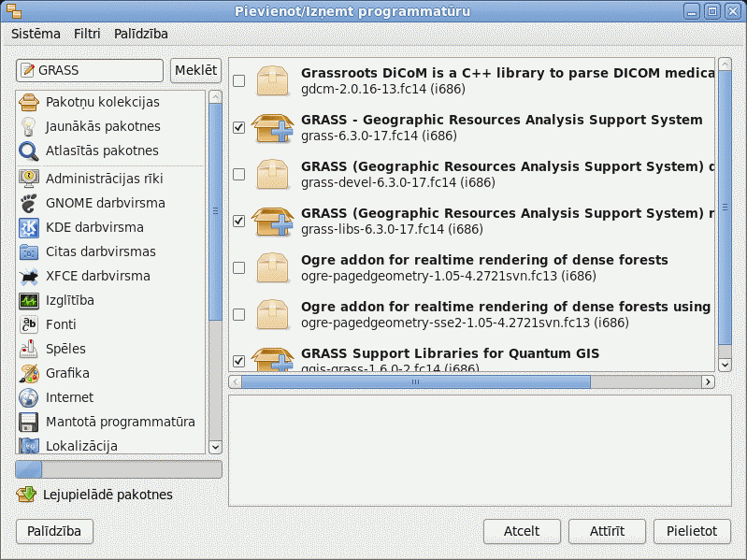Click the Attīrīt button
The image size is (747, 560).
pyautogui.click(x=607, y=531)
